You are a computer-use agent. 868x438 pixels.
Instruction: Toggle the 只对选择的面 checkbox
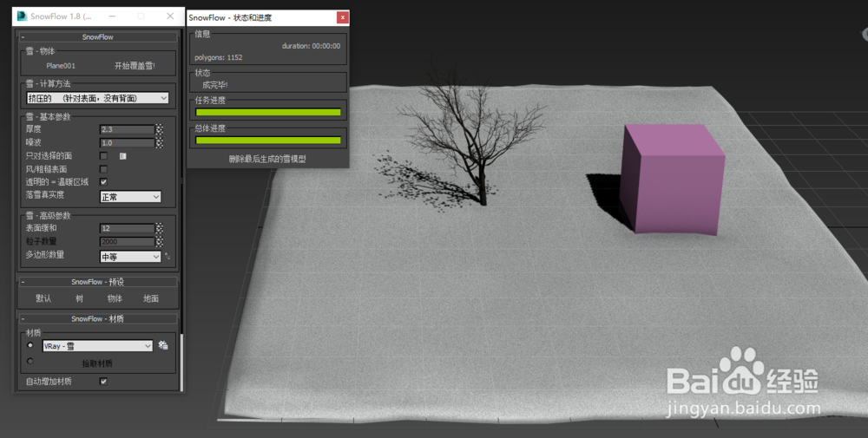pyautogui.click(x=103, y=156)
